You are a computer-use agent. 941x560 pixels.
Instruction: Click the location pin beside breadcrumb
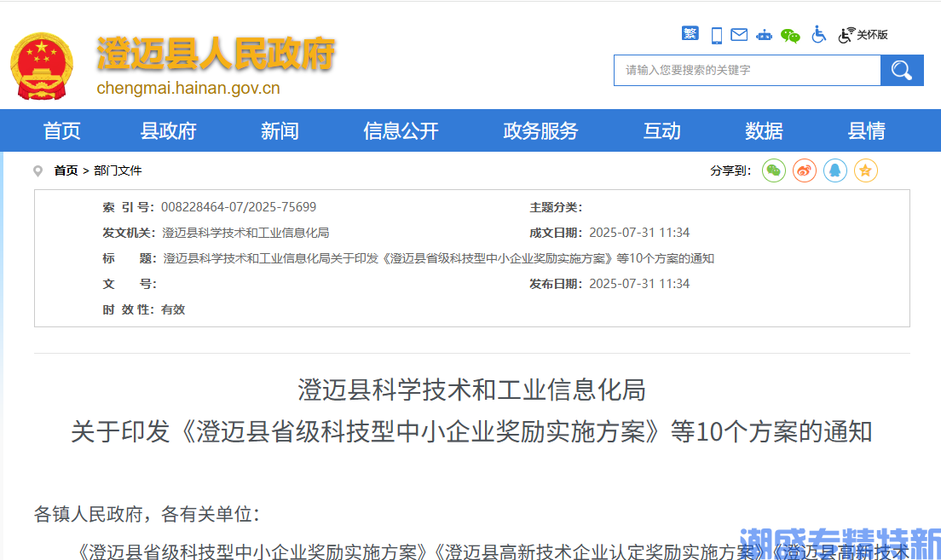tap(38, 170)
